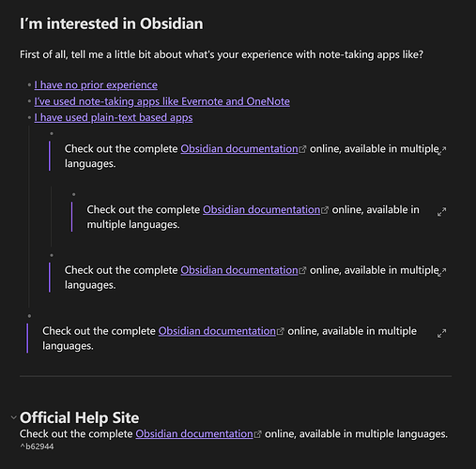Click the Official Help Site heading text
Image resolution: width=476 pixels, height=469 pixels.
pyautogui.click(x=80, y=417)
